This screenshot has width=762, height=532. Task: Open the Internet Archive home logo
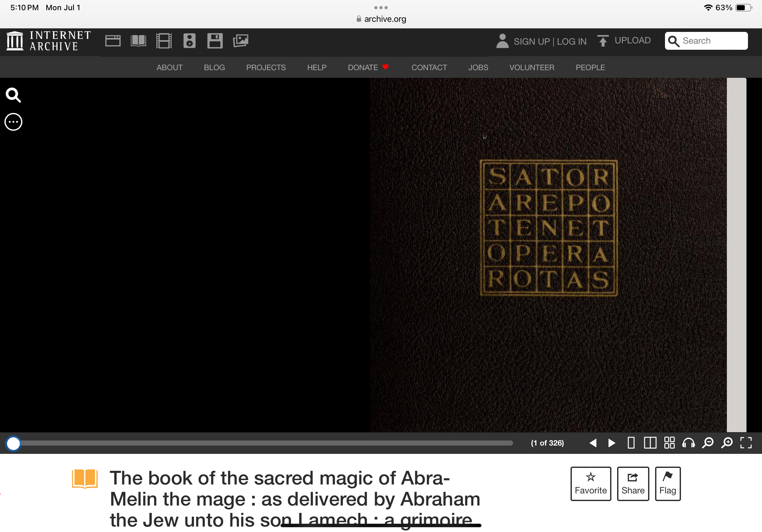49,41
